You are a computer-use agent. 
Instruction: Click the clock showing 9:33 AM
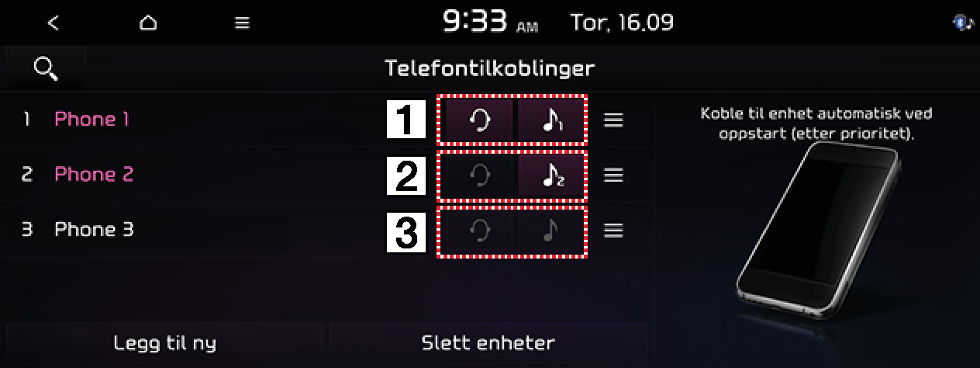point(490,23)
